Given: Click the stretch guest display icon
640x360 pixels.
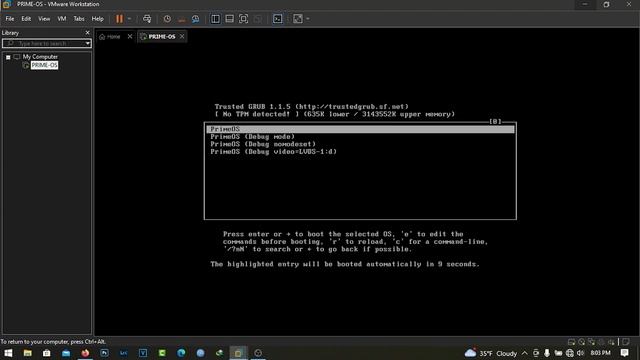Looking at the screenshot, I should pos(298,19).
